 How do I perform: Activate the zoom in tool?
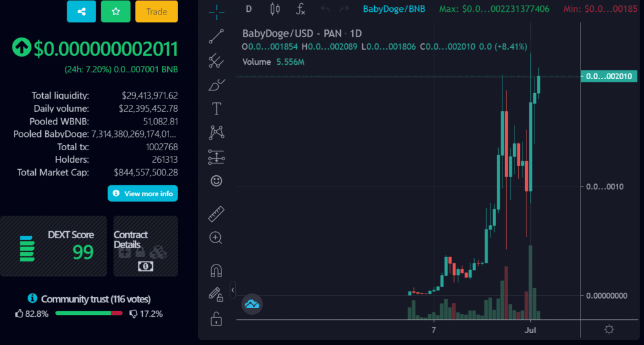pyautogui.click(x=216, y=238)
